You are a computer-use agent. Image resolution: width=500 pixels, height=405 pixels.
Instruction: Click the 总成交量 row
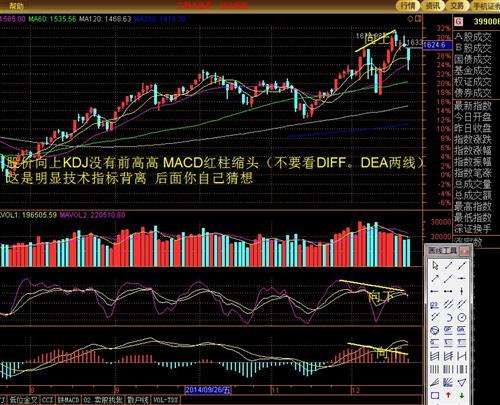(473, 184)
